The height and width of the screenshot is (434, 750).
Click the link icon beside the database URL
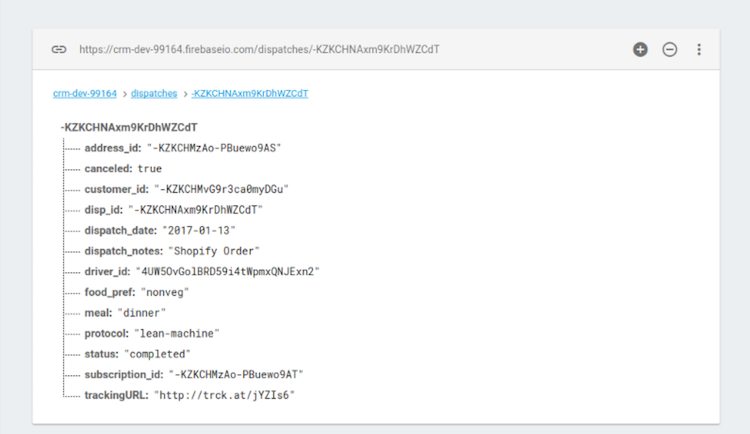pos(59,49)
